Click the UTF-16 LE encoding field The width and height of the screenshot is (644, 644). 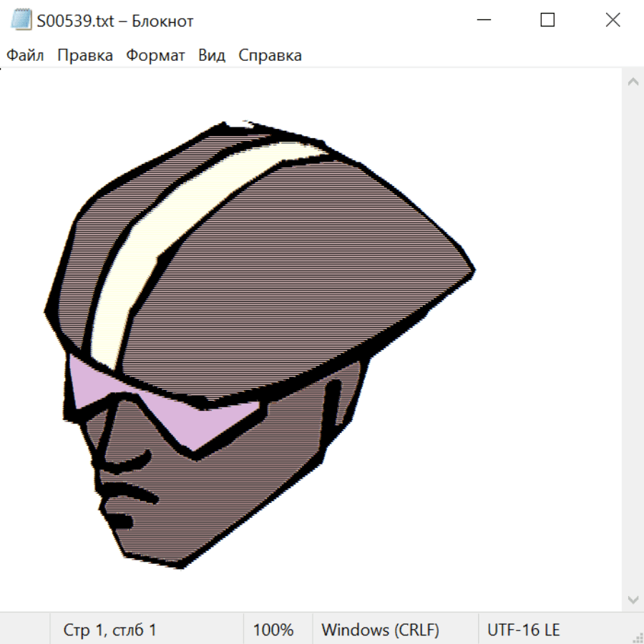[524, 630]
